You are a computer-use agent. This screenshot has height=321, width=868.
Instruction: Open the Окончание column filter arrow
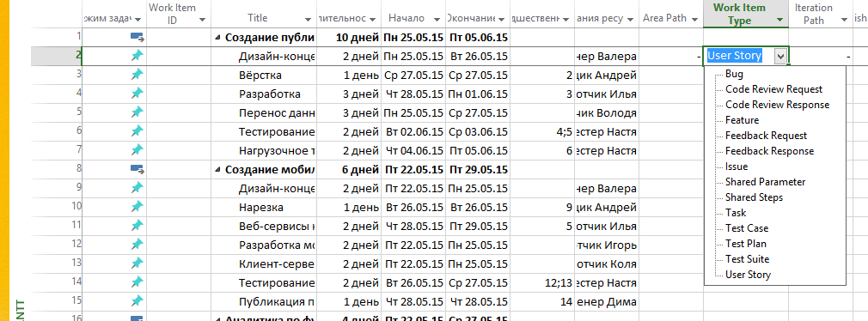pos(502,20)
